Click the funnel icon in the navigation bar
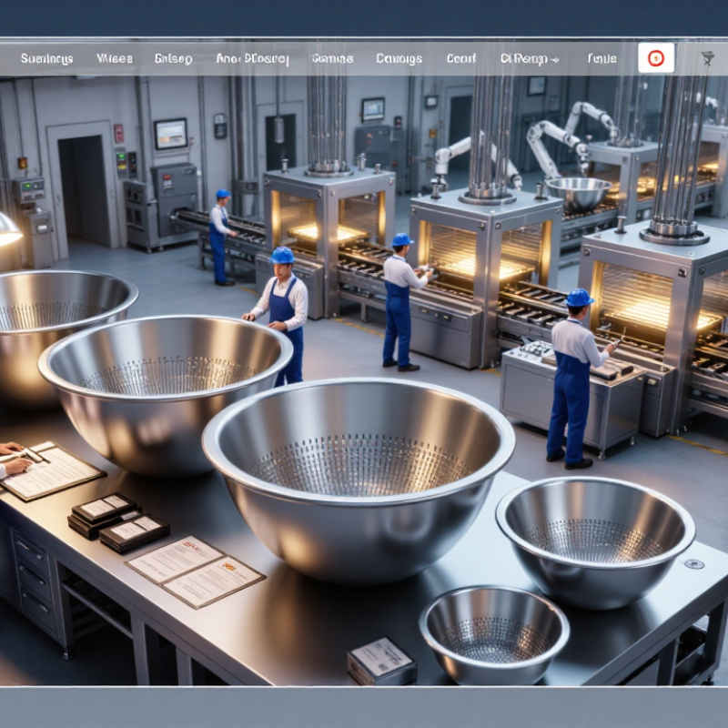The image size is (728, 728). coord(707,58)
